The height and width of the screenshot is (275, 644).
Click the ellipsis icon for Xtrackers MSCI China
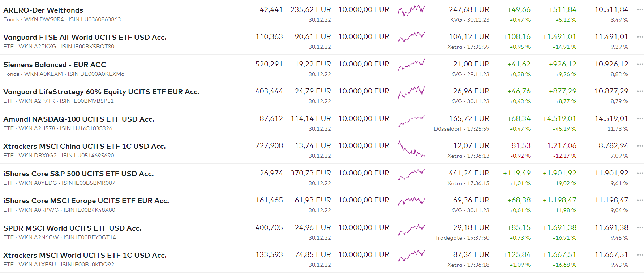(640, 146)
